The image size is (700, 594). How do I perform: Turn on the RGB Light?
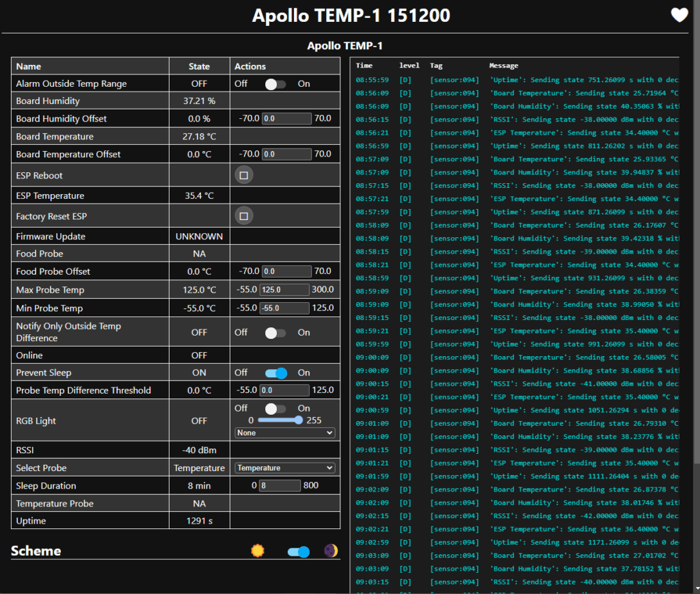(x=276, y=409)
